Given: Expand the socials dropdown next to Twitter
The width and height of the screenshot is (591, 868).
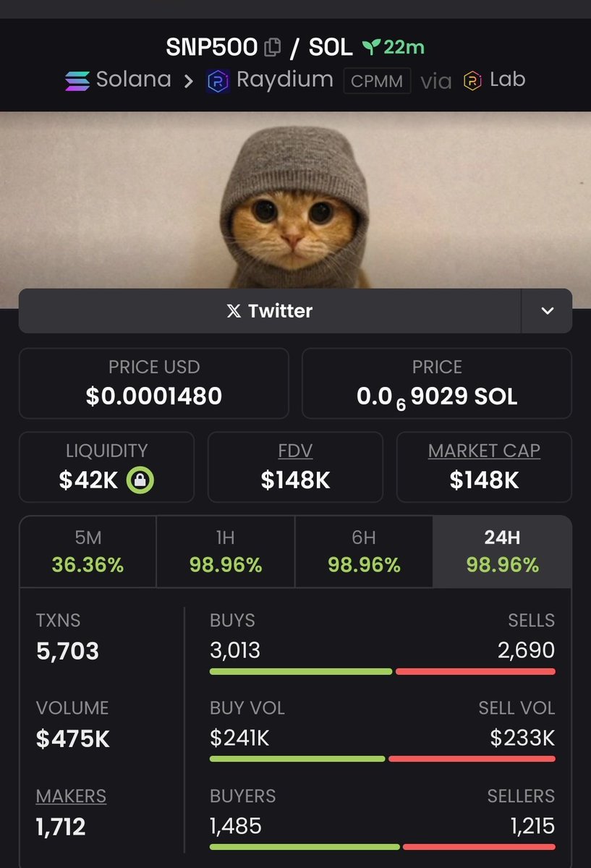Looking at the screenshot, I should point(547,311).
